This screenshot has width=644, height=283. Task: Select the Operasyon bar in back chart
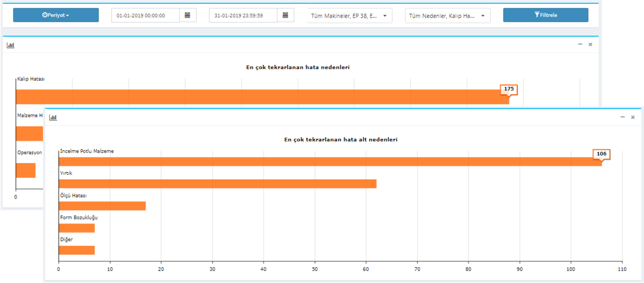point(26,170)
